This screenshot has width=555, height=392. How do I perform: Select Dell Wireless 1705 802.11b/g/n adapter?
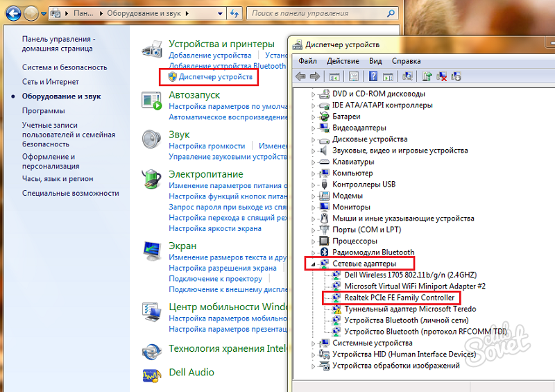[411, 275]
